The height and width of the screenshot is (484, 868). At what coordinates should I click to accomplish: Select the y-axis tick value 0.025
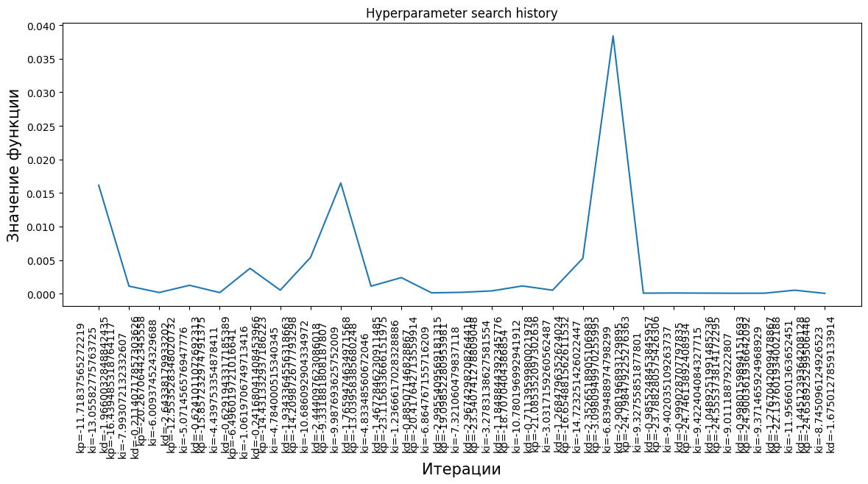41,127
